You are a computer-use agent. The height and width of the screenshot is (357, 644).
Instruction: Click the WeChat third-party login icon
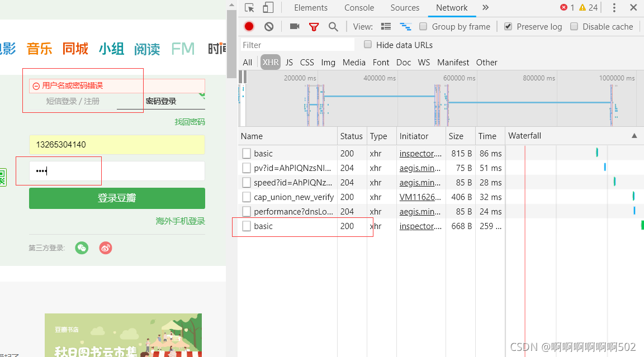(82, 248)
